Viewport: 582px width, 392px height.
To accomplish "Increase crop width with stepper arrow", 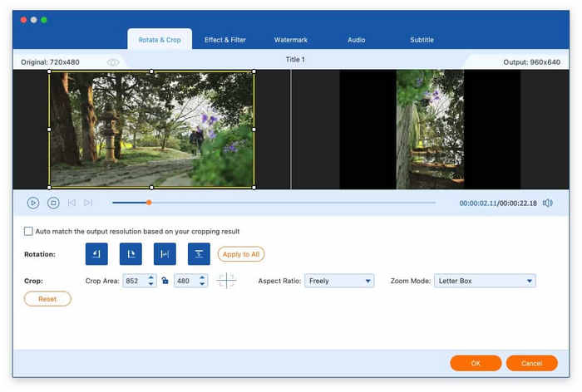I will point(150,277).
